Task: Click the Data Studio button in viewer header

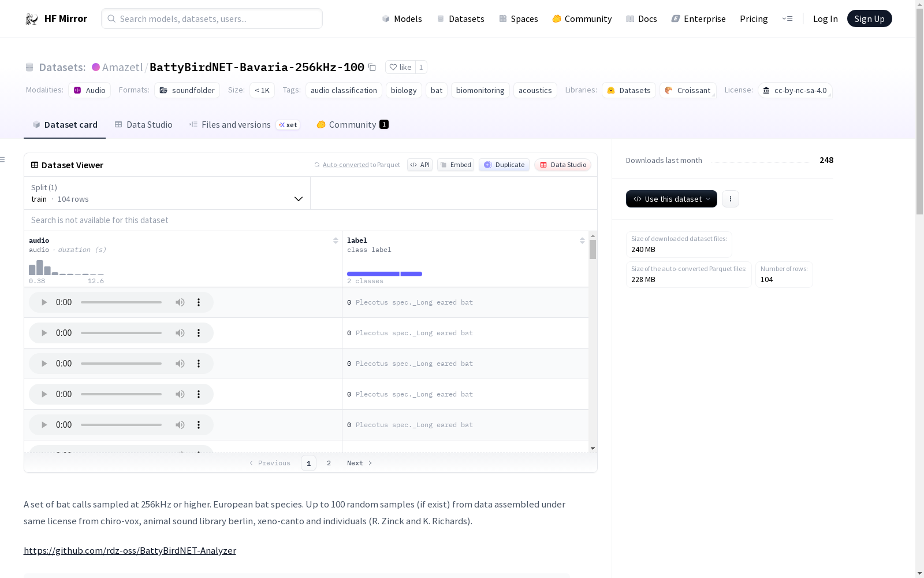Action: tap(562, 165)
